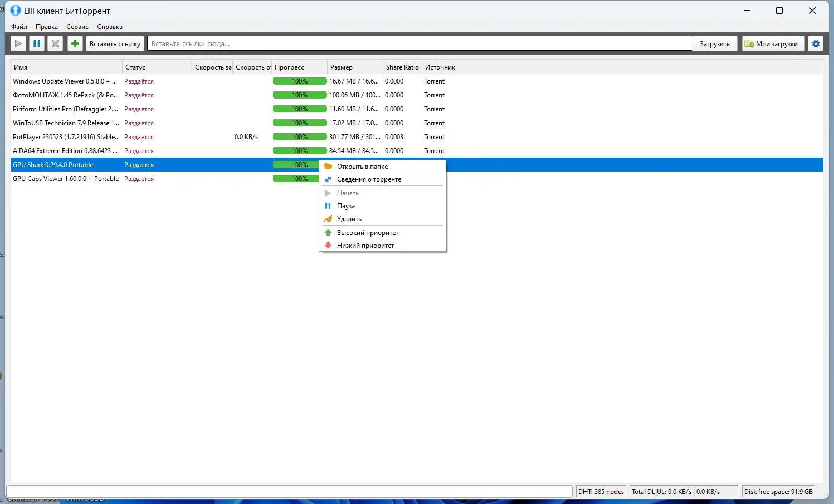834x504 pixels.
Task: Click the gray X remove icon in the toolbar
Action: click(55, 43)
